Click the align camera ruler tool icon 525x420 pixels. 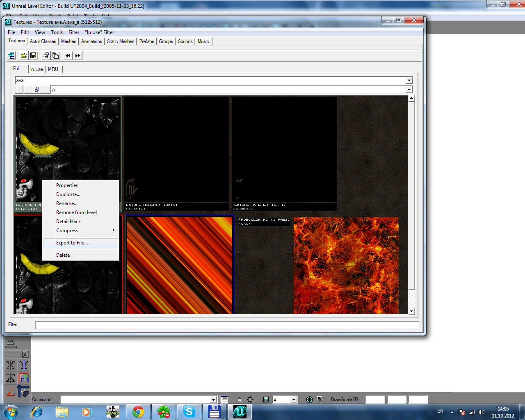click(x=24, y=392)
